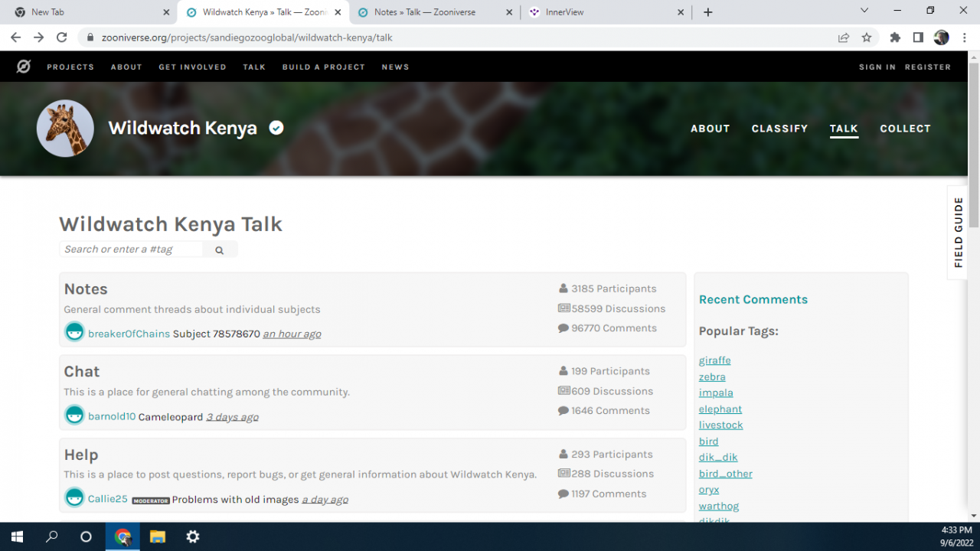Click the browser address bar URL
This screenshot has height=551, width=980.
tap(247, 37)
